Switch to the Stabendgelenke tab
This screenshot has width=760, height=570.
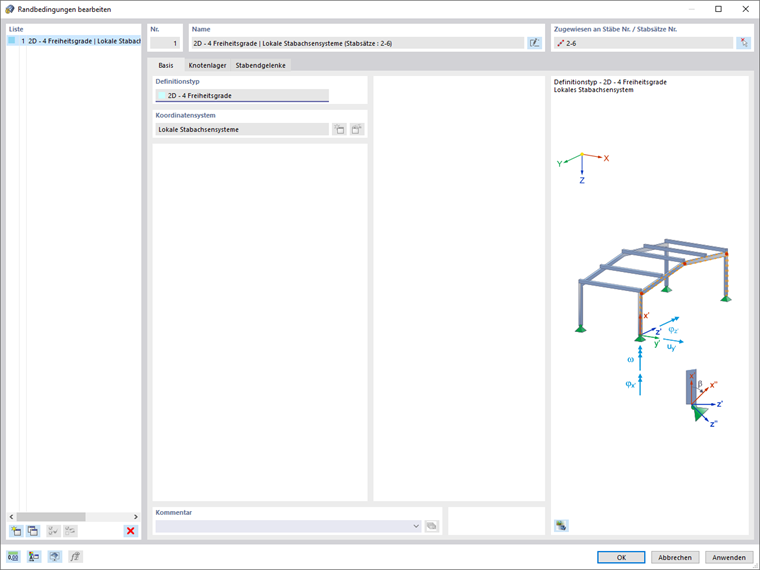260,65
